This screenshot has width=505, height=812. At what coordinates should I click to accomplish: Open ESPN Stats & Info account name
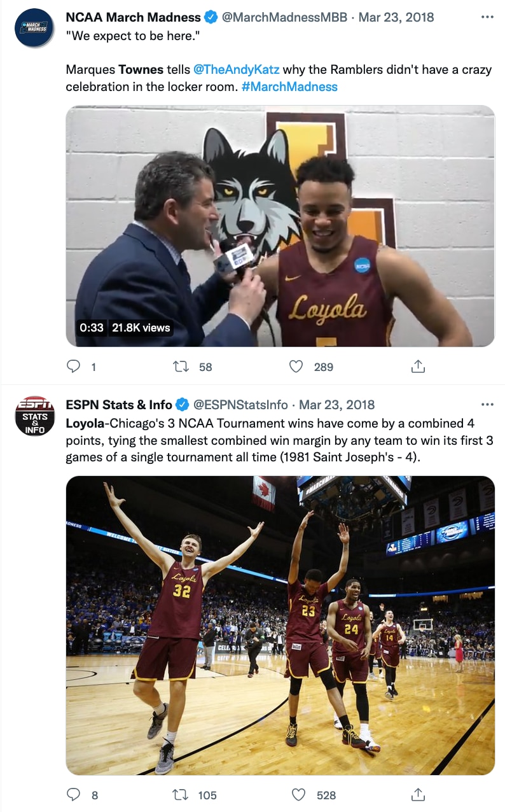[119, 405]
